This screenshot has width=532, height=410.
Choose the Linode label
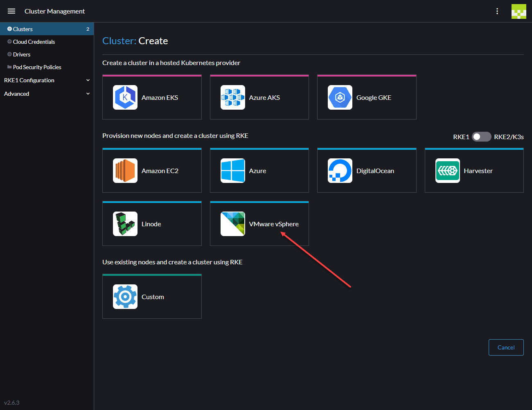151,224
